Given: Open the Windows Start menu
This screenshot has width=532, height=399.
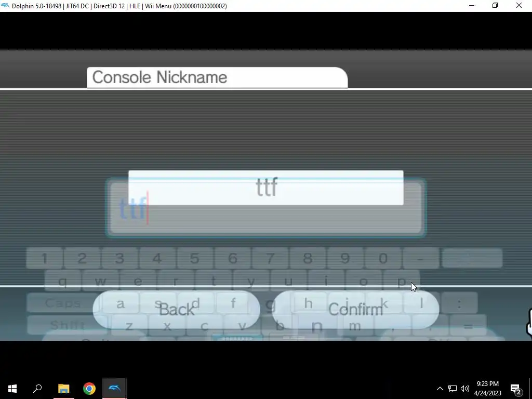Looking at the screenshot, I should (12, 389).
